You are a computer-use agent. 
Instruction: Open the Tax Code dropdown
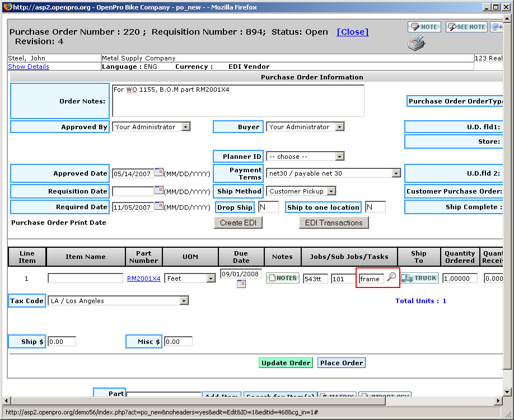tap(184, 301)
